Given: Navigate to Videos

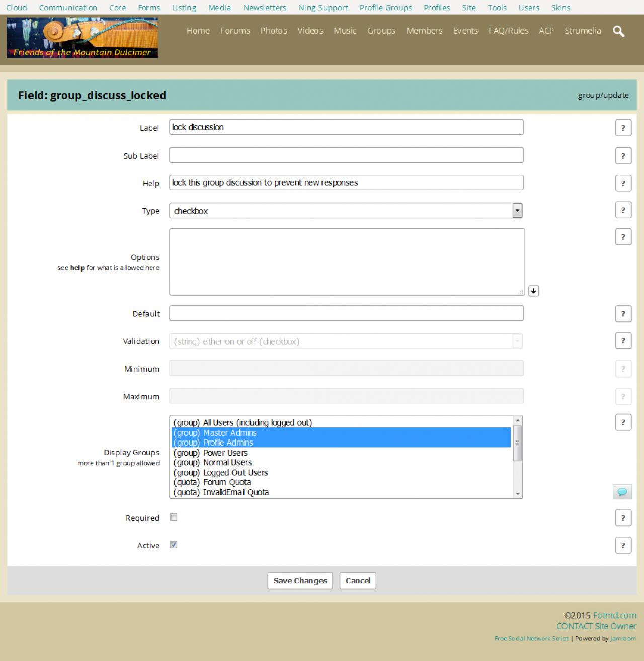Looking at the screenshot, I should click(310, 31).
